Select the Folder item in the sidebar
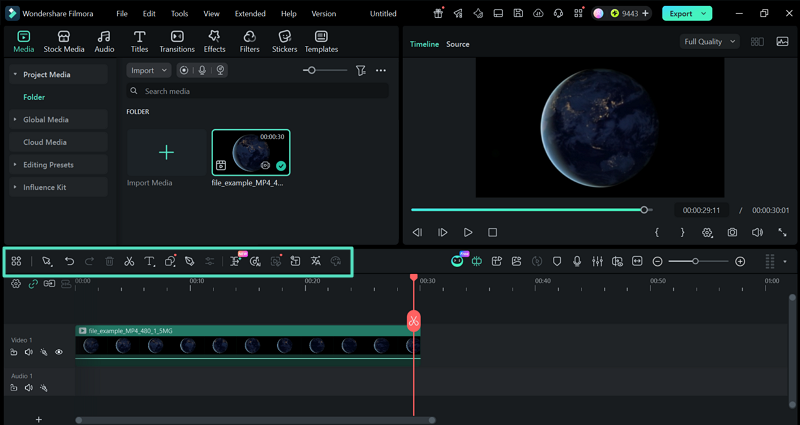Viewport: 800px width, 425px height. [34, 97]
